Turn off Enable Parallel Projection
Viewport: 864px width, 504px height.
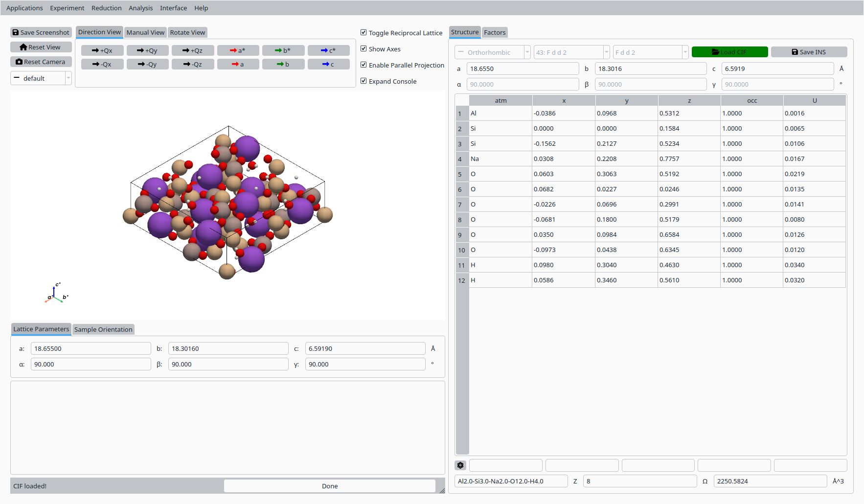click(364, 65)
